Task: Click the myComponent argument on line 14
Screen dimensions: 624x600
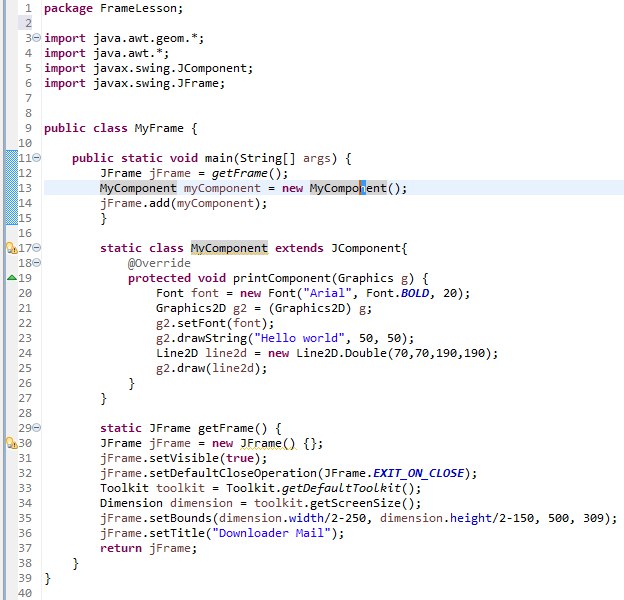Action: pyautogui.click(x=215, y=203)
